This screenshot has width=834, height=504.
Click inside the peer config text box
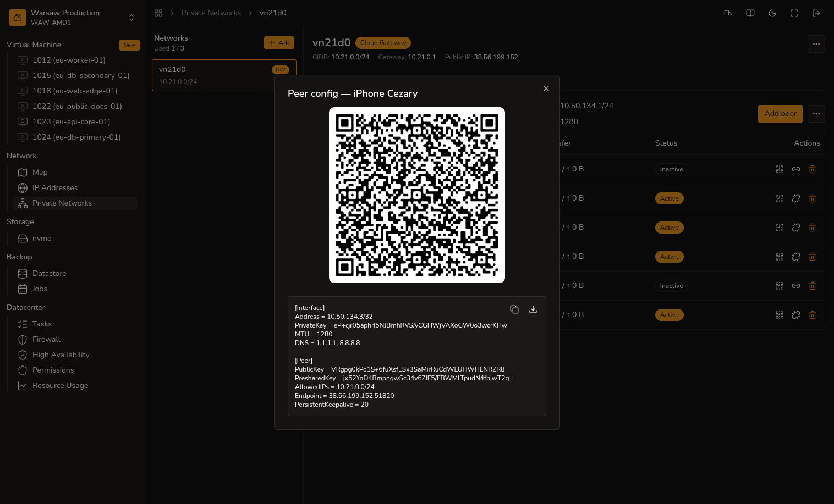pos(417,356)
